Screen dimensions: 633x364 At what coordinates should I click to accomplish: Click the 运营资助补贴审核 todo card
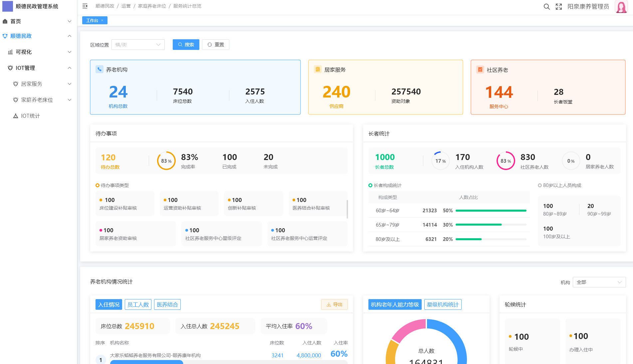click(189, 204)
